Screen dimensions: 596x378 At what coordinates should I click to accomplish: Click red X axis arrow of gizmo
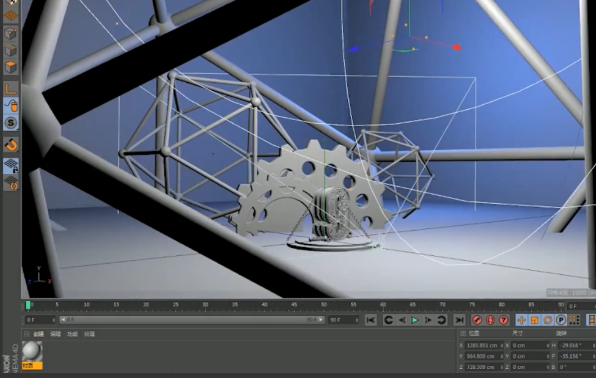pos(457,47)
